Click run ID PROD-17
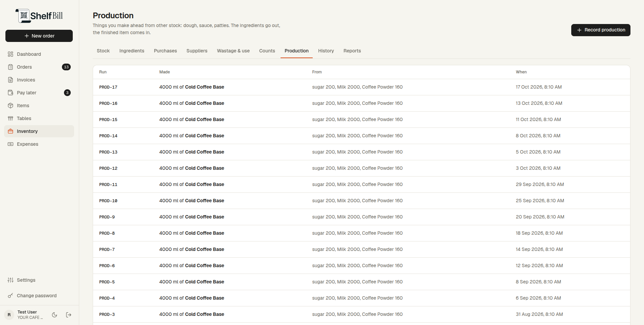This screenshot has height=325, width=644. pos(108,87)
